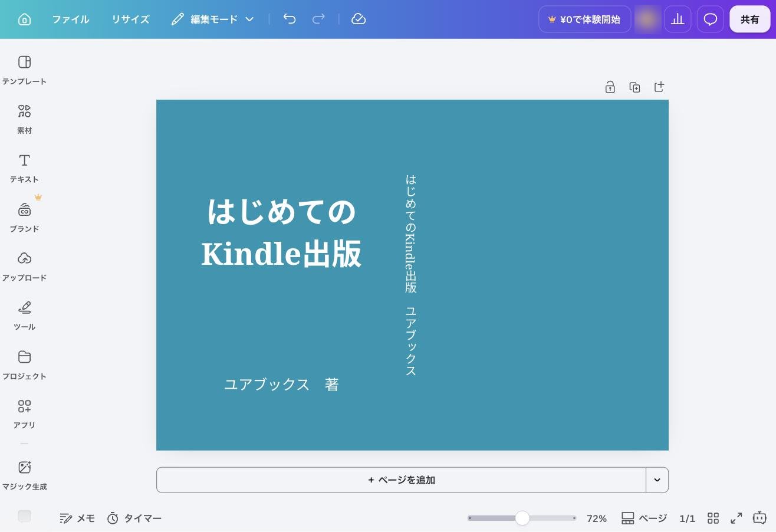Image resolution: width=776 pixels, height=532 pixels.
Task: Select the vertical spine text
Action: (x=410, y=275)
